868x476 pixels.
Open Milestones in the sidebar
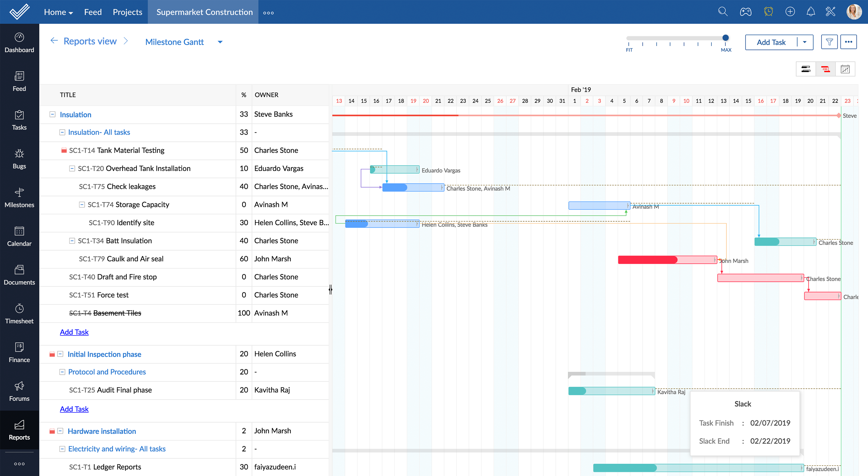[19, 197]
